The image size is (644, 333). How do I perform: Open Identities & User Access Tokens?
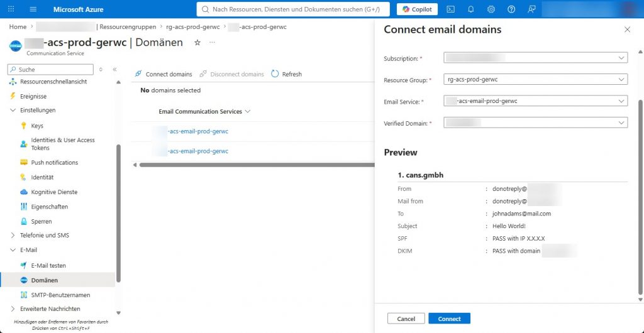click(x=63, y=144)
